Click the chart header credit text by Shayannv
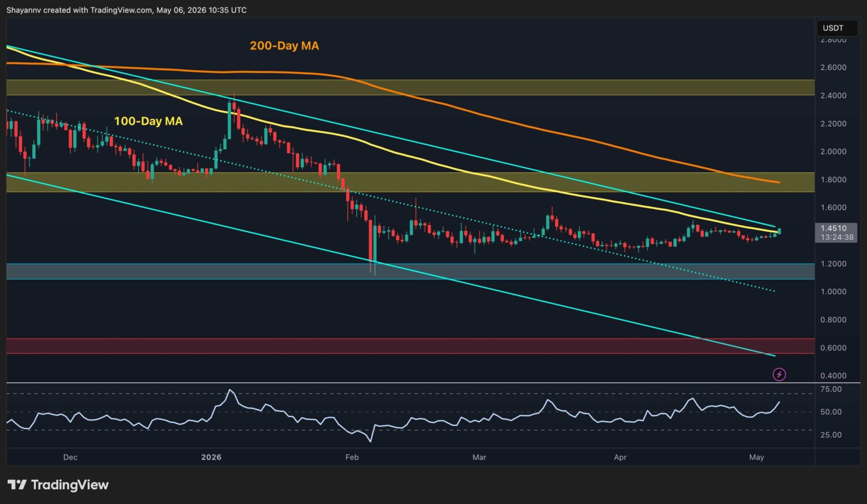The image size is (867, 504). [x=126, y=10]
